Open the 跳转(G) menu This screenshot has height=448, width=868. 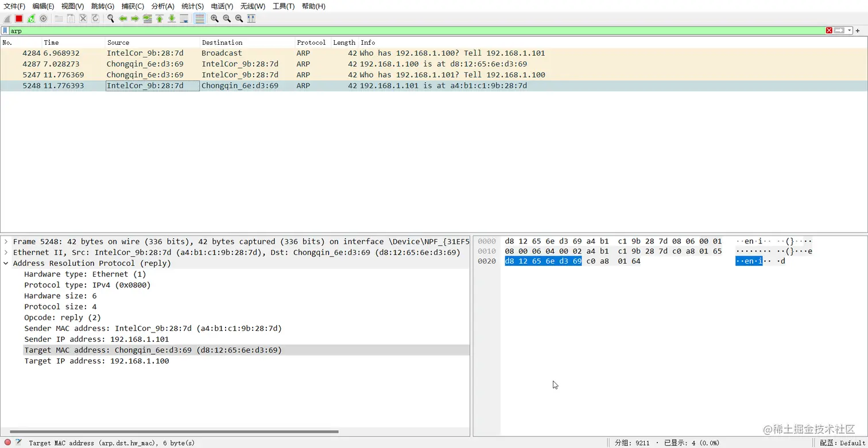(103, 6)
